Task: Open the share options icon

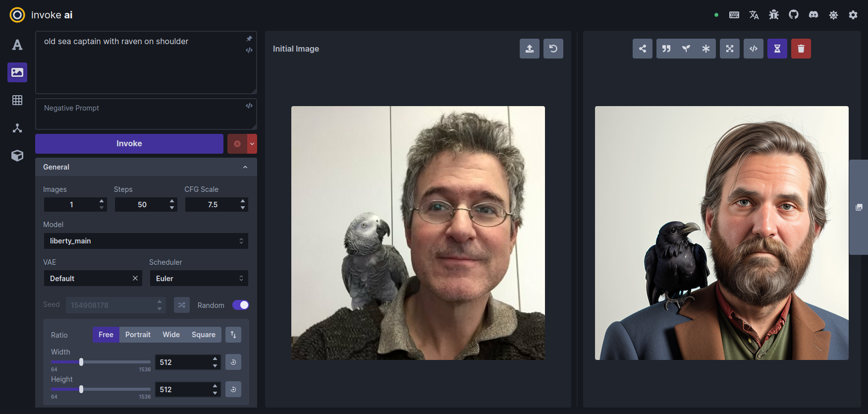Action: 642,49
